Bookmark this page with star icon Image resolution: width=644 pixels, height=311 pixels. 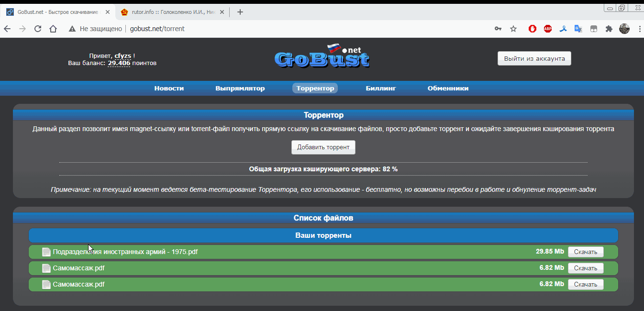[x=513, y=29]
